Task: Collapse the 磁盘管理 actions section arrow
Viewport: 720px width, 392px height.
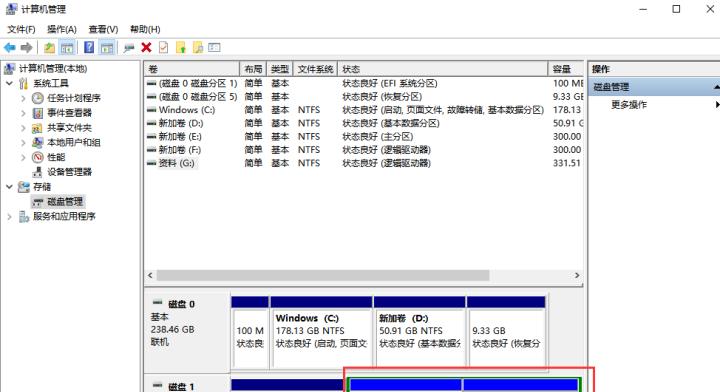Action: [716, 87]
